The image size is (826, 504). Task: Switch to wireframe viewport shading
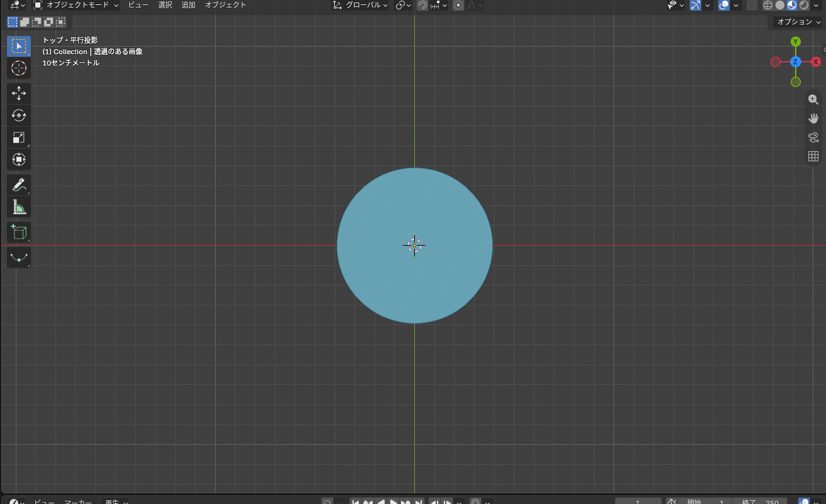768,5
